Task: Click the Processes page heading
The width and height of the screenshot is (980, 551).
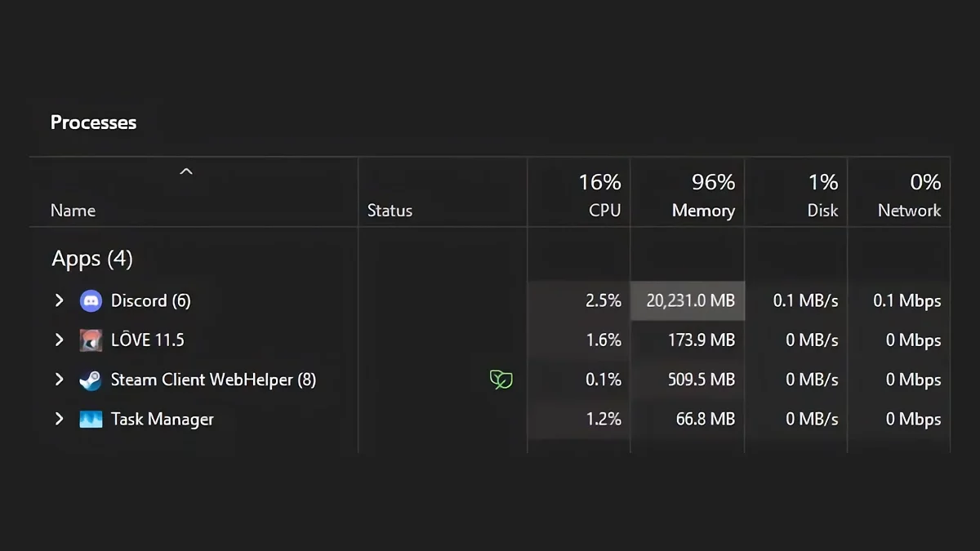Action: tap(93, 122)
